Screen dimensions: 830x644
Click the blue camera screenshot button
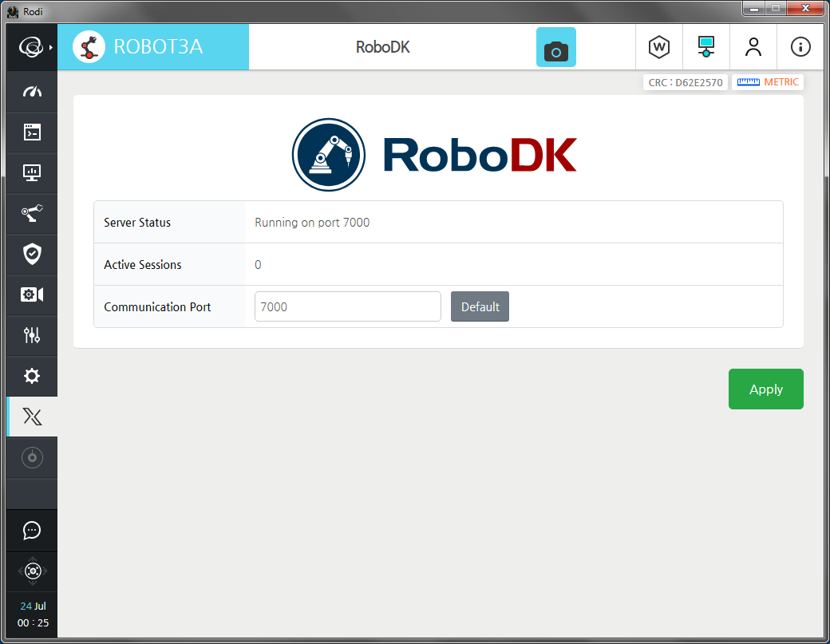click(x=555, y=48)
